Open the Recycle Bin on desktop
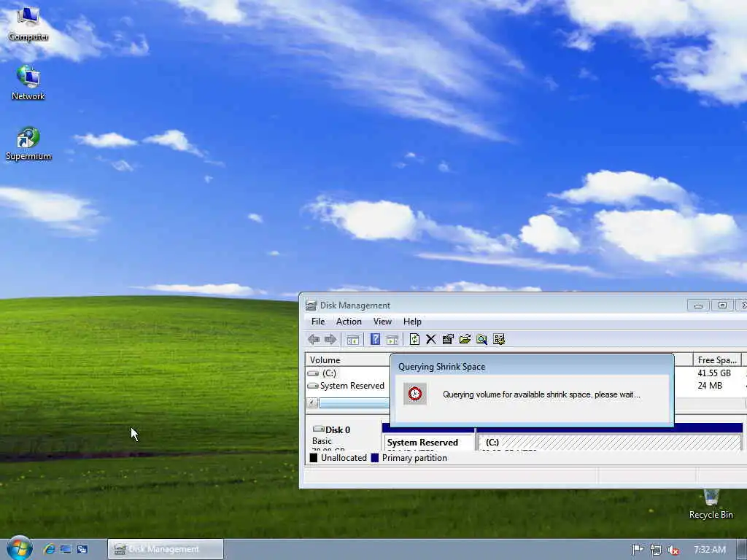 [x=711, y=505]
